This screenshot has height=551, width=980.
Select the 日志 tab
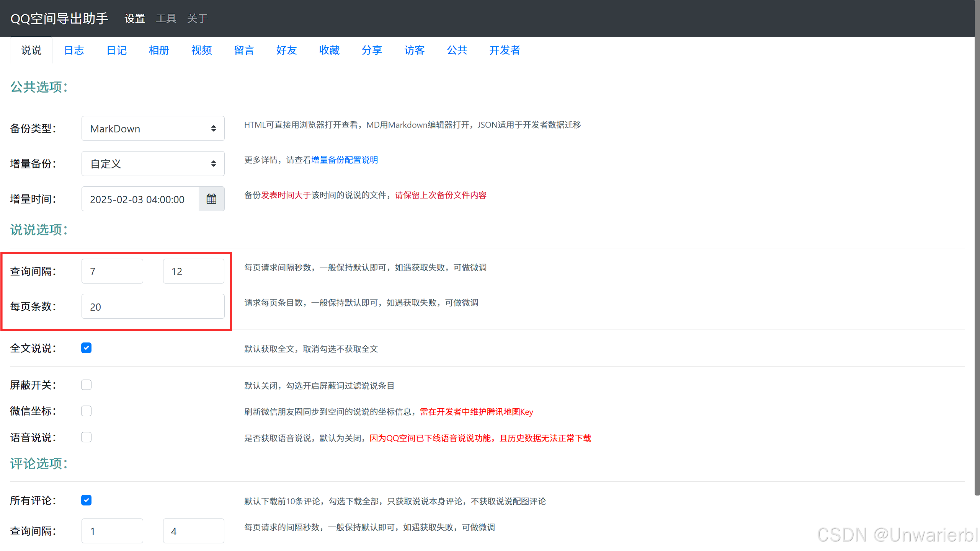[74, 50]
